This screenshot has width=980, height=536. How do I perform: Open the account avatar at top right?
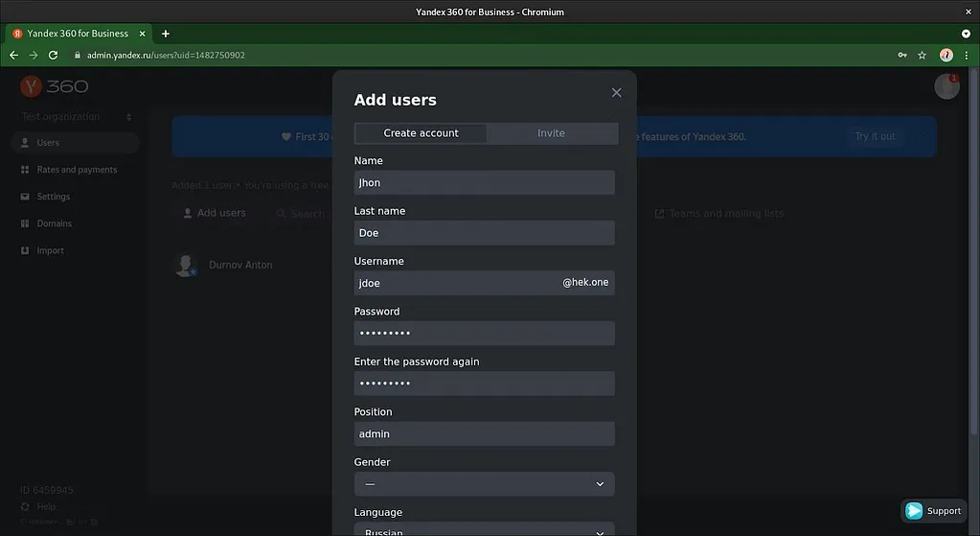click(946, 86)
